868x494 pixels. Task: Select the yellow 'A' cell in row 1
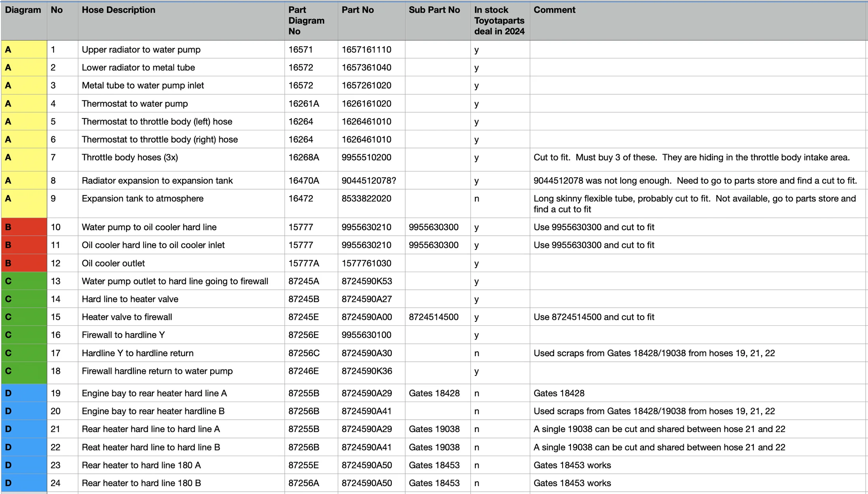(24, 50)
